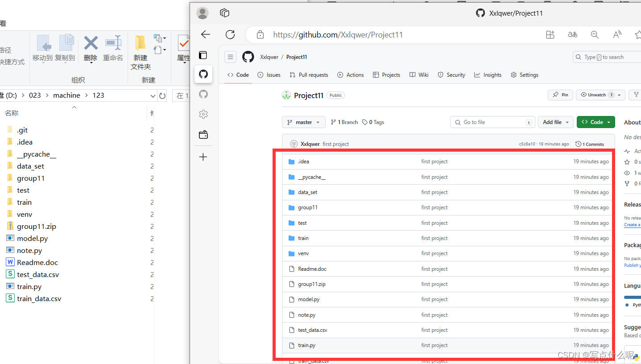The width and height of the screenshot is (641, 364).
Task: Click the GitHub logo in the sidebar
Action: pos(203,74)
